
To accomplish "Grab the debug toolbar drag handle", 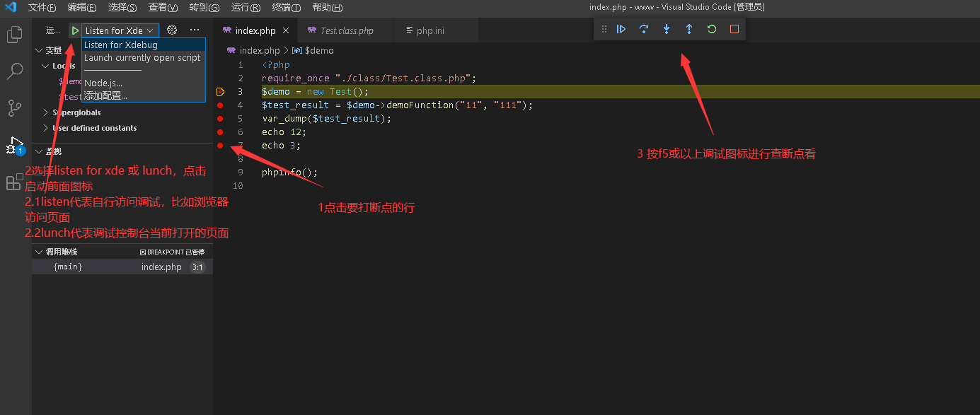I will (x=604, y=29).
